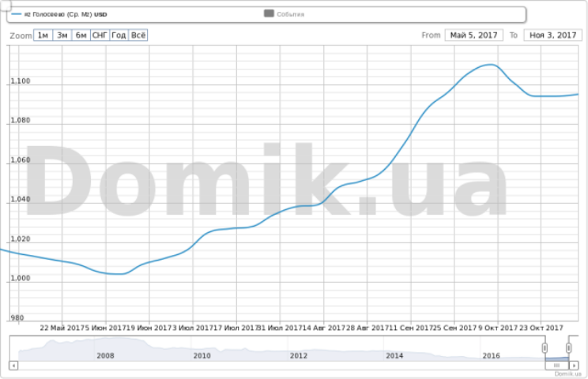
Task: Click the 1,000 y-axis label
Action: (21, 278)
